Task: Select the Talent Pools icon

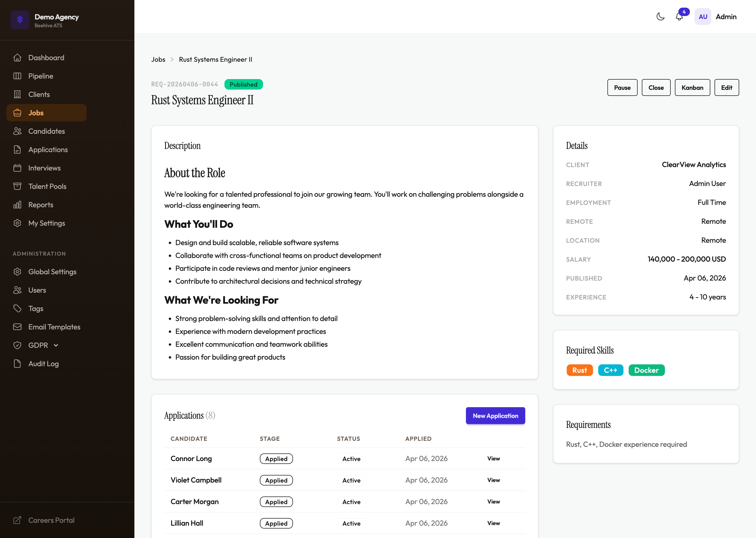Action: click(x=18, y=186)
